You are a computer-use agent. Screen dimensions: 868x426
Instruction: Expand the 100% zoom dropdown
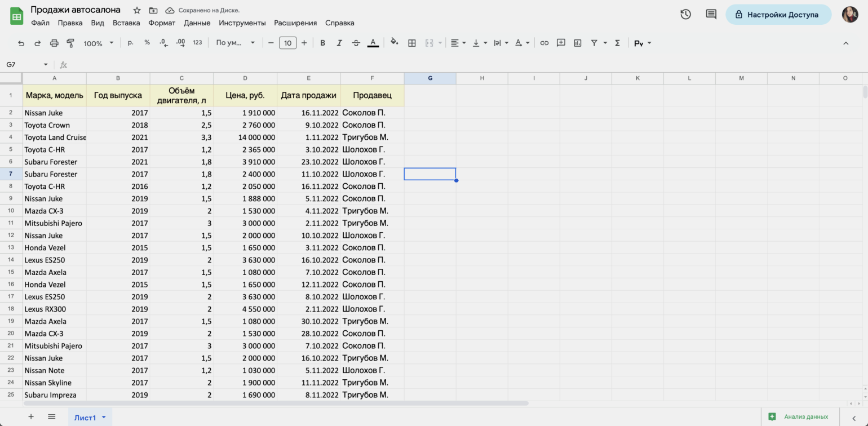point(99,43)
